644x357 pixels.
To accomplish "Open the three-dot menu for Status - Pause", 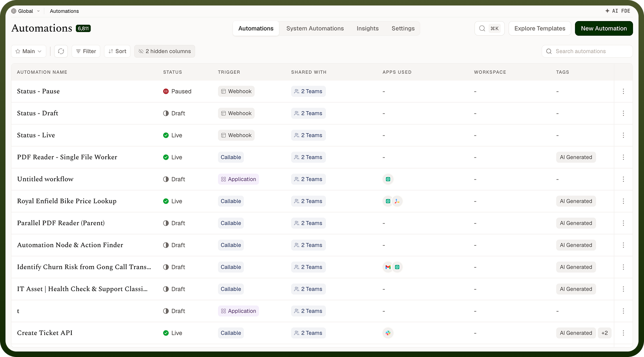I will [x=623, y=92].
